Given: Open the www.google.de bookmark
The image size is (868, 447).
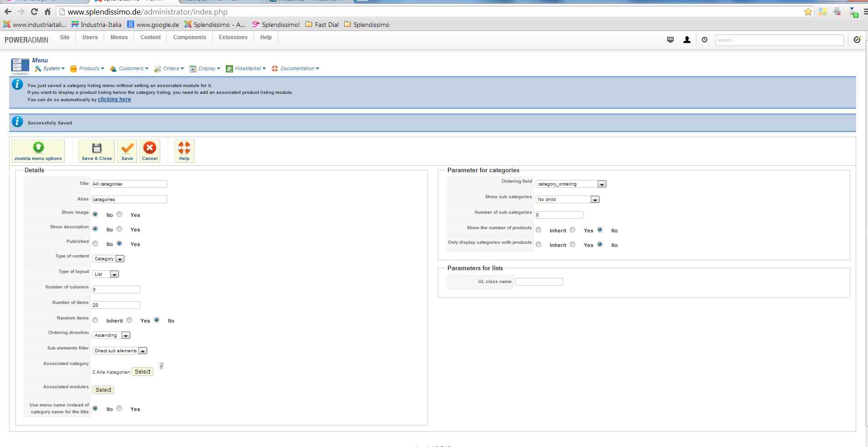Looking at the screenshot, I should click(153, 25).
